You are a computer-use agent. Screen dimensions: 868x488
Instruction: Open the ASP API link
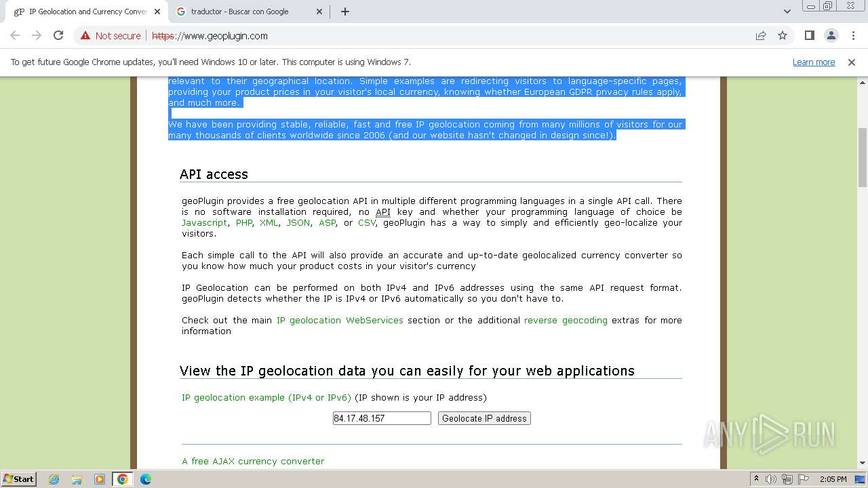pos(327,222)
